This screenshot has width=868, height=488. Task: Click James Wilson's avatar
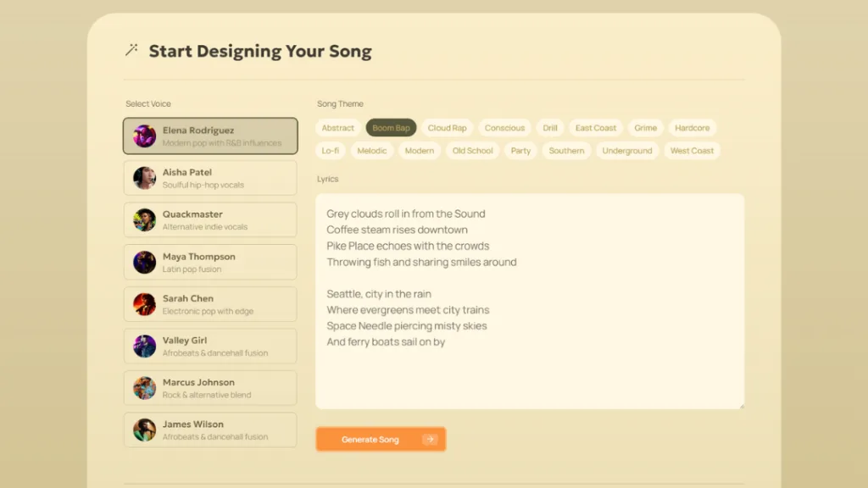click(x=144, y=430)
